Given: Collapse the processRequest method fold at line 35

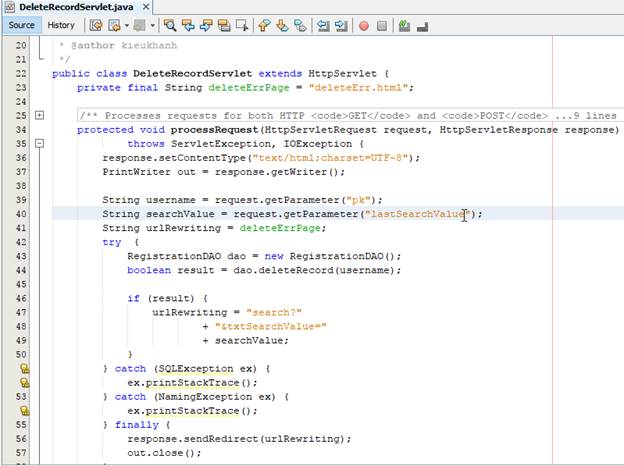Looking at the screenshot, I should click(x=39, y=143).
